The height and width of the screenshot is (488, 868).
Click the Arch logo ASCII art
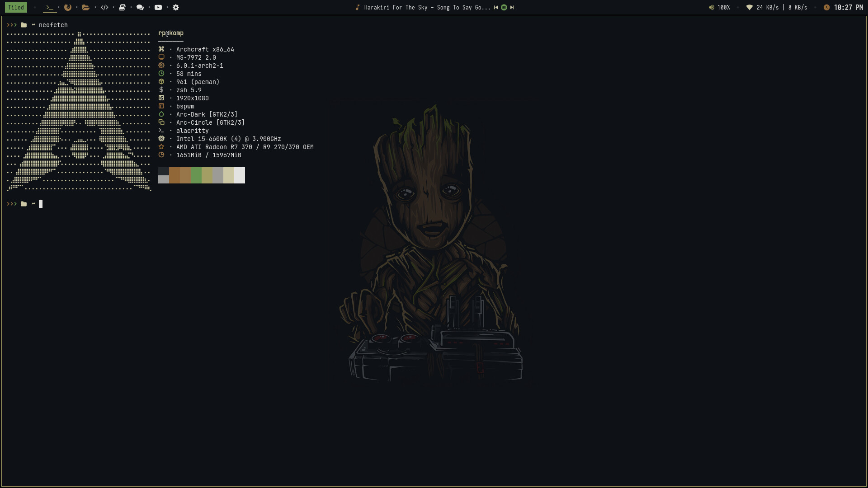[79, 112]
